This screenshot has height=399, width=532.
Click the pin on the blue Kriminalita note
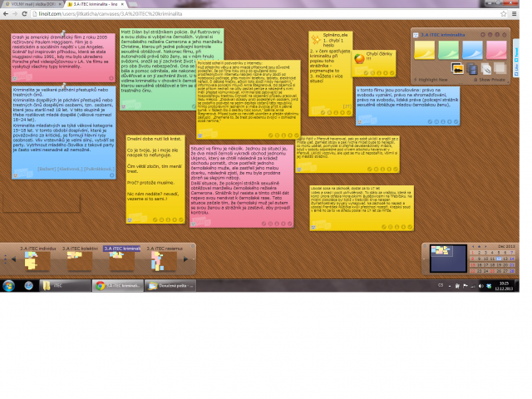63,86
